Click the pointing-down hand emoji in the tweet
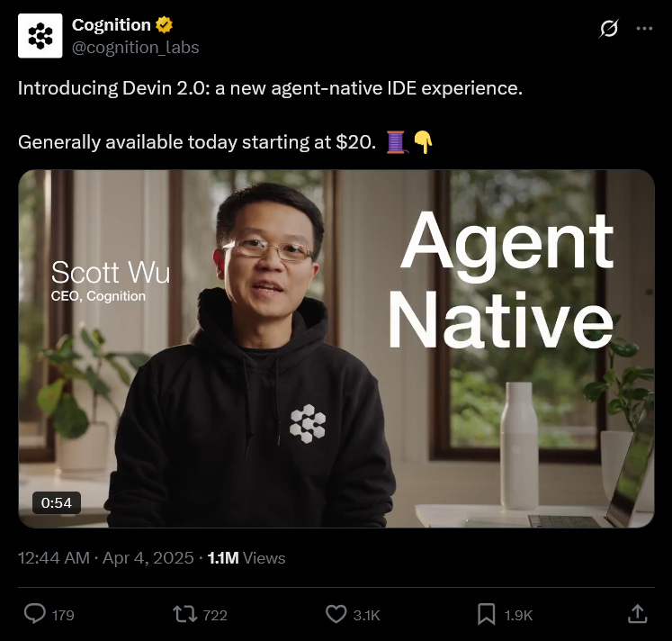Screen dimensions: 672x641 (x=423, y=142)
